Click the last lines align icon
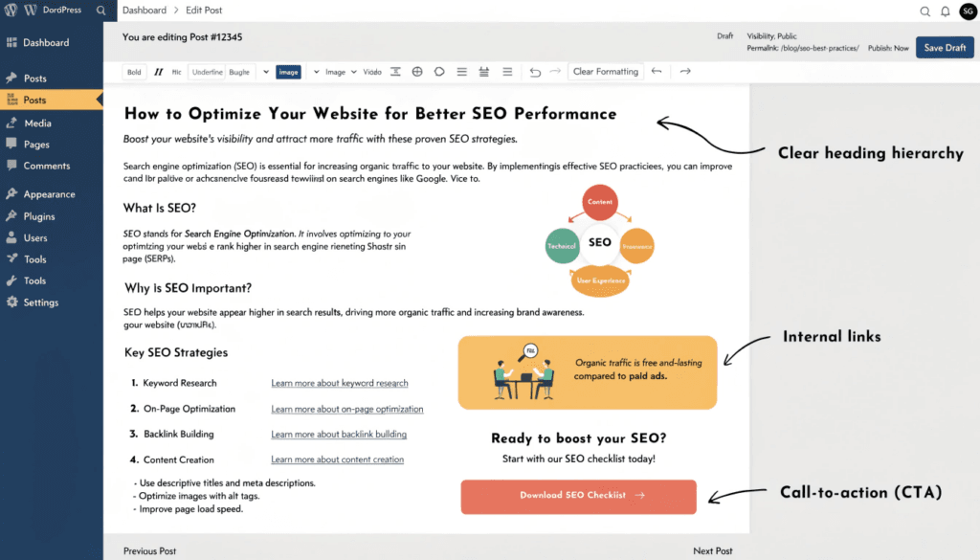Viewport: 980px width, 560px height. point(507,72)
